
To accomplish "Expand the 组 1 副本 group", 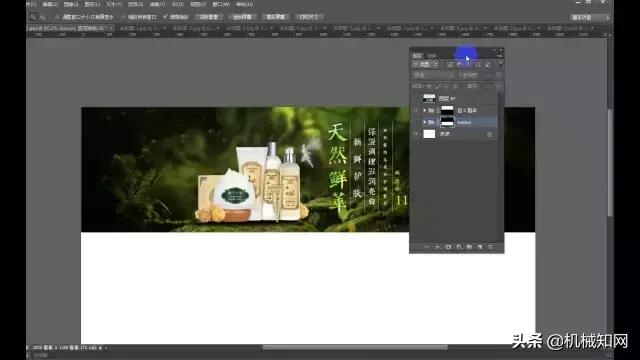I will coord(424,110).
